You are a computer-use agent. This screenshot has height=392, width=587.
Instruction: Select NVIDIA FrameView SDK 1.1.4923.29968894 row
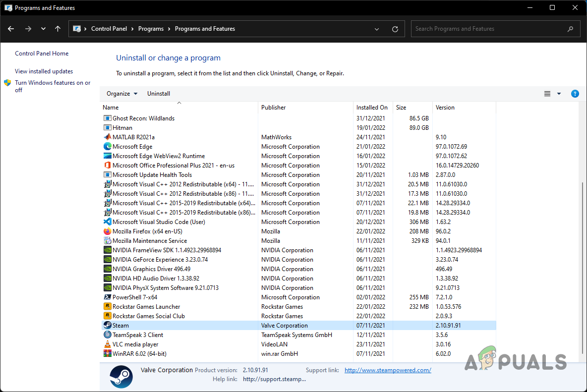click(x=298, y=250)
